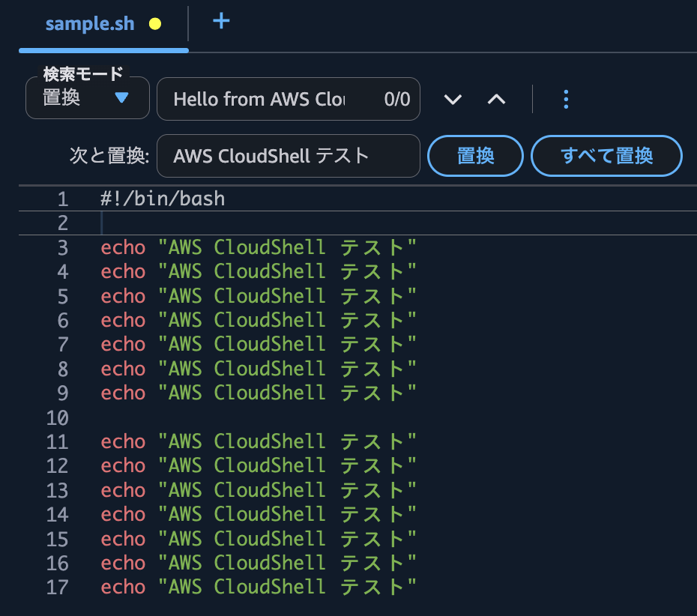Click the 0/0 match counter
Screen dimensions: 697x616
click(x=397, y=99)
